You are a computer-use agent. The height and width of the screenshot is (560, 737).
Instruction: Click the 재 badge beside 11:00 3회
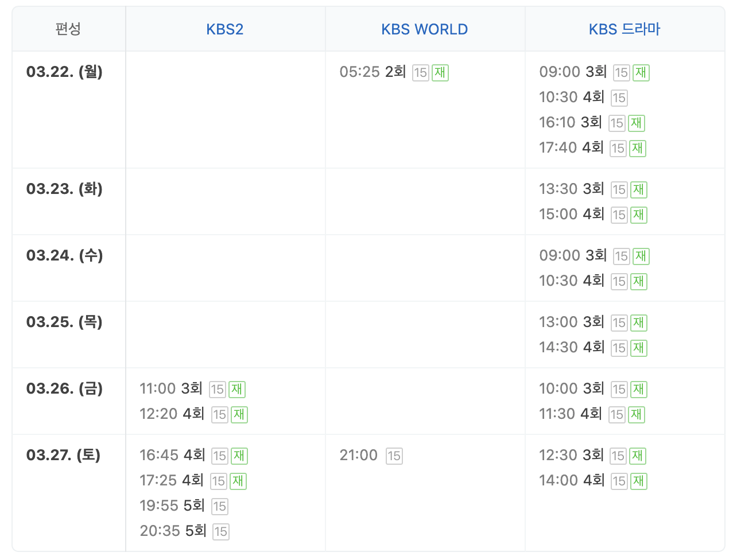[237, 389]
